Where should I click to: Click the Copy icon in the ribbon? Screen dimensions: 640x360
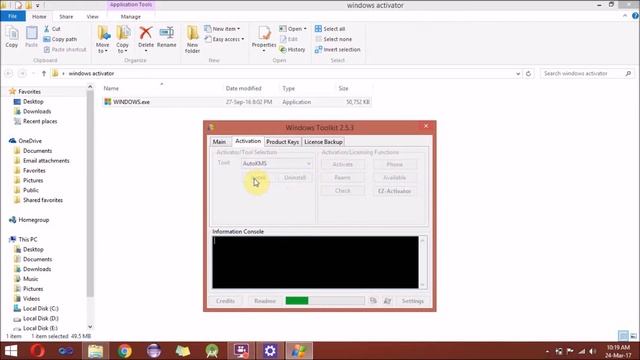11,37
